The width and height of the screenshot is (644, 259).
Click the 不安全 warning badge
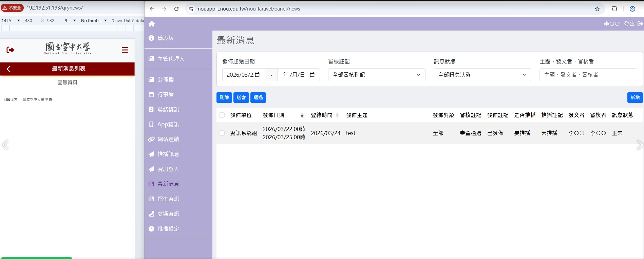12,8
